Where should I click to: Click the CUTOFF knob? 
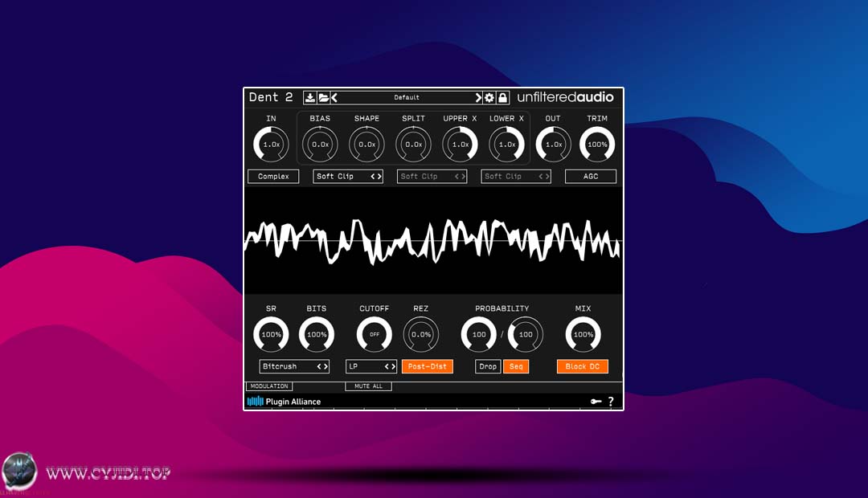coord(375,334)
